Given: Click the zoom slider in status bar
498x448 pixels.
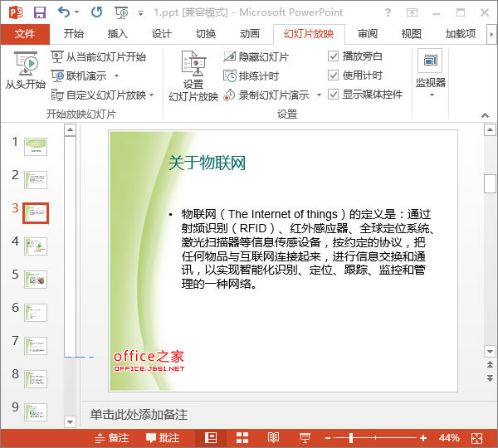Looking at the screenshot, I should (x=351, y=437).
